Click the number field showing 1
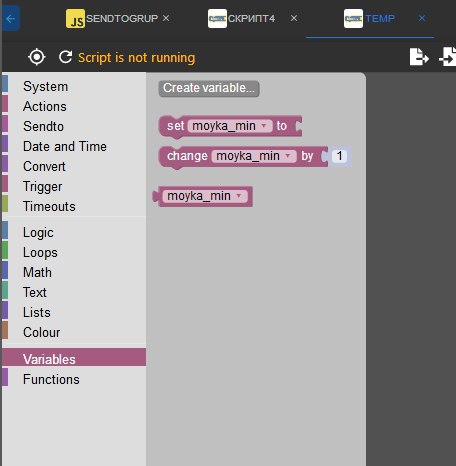Viewport: 456px width, 466px height. click(x=339, y=156)
